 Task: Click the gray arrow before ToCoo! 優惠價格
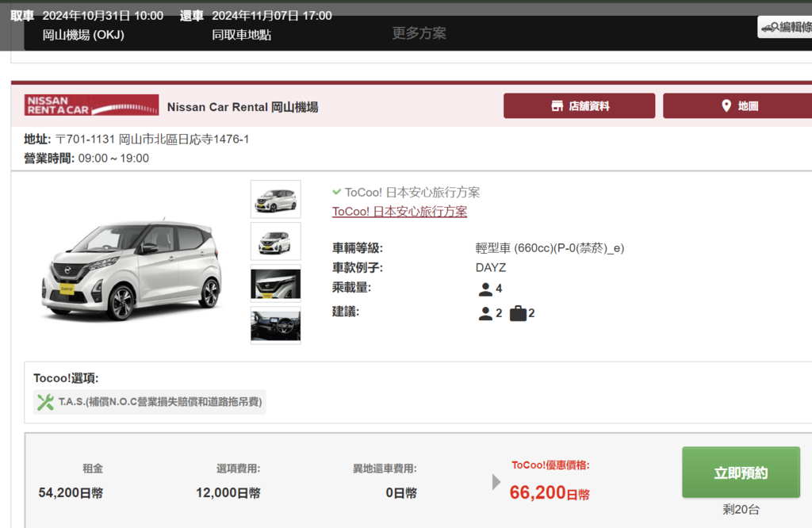[x=496, y=482]
